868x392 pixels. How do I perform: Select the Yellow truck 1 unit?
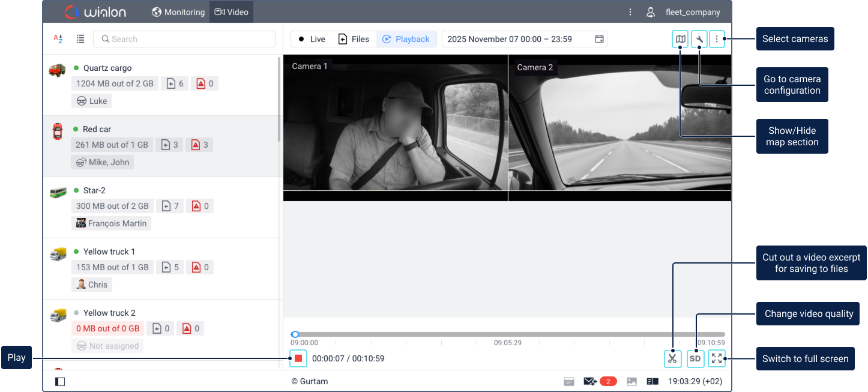point(109,252)
